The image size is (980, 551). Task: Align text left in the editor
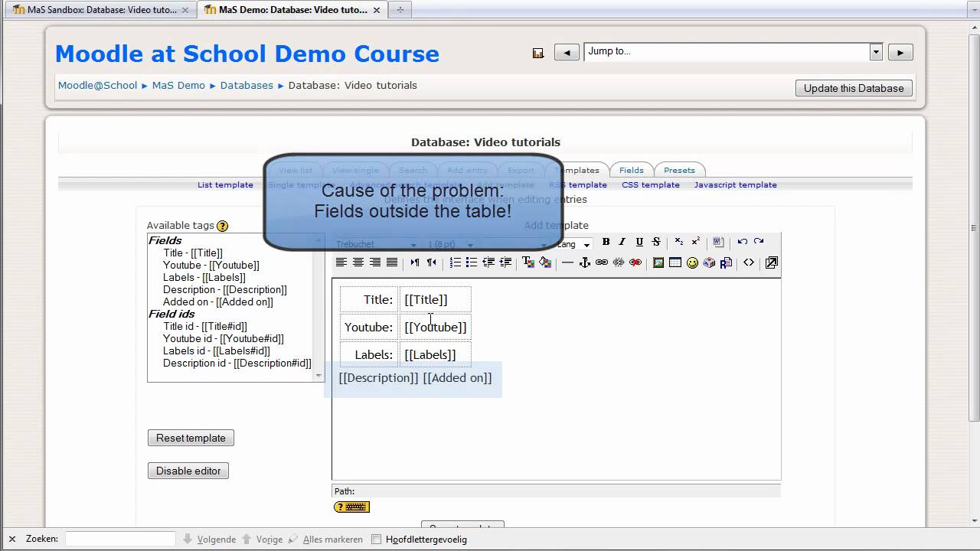(x=341, y=262)
